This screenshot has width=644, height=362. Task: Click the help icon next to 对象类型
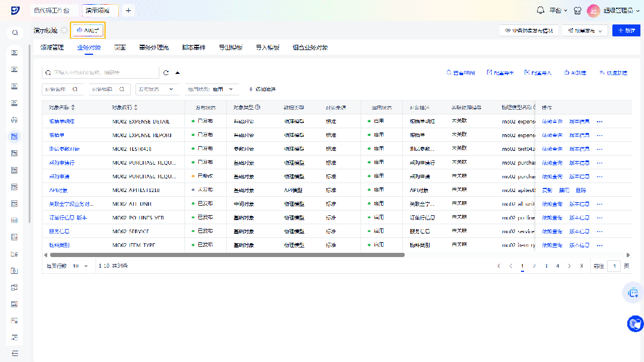[x=258, y=108]
